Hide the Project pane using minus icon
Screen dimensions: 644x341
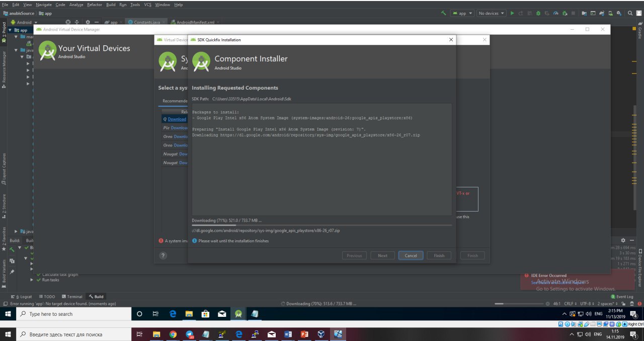pyautogui.click(x=97, y=22)
